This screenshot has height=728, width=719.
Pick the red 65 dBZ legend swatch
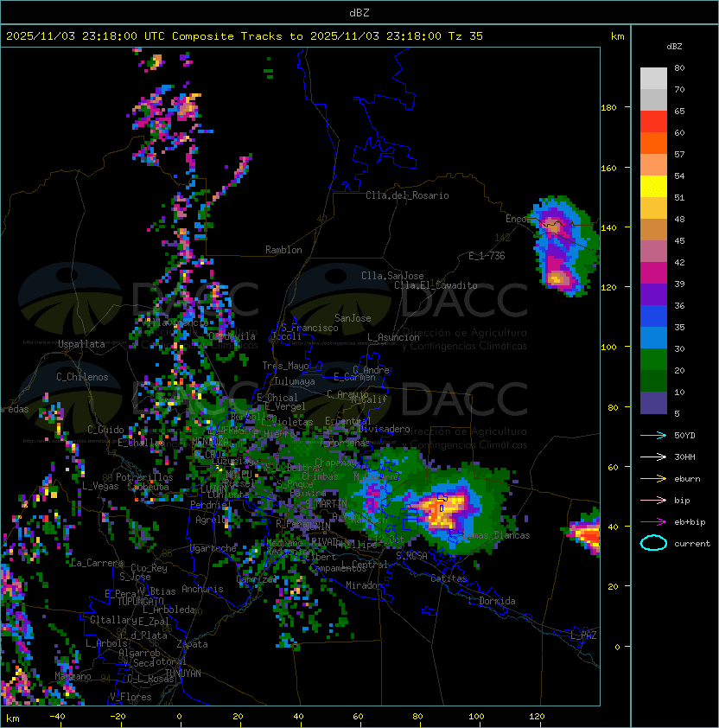tap(653, 121)
